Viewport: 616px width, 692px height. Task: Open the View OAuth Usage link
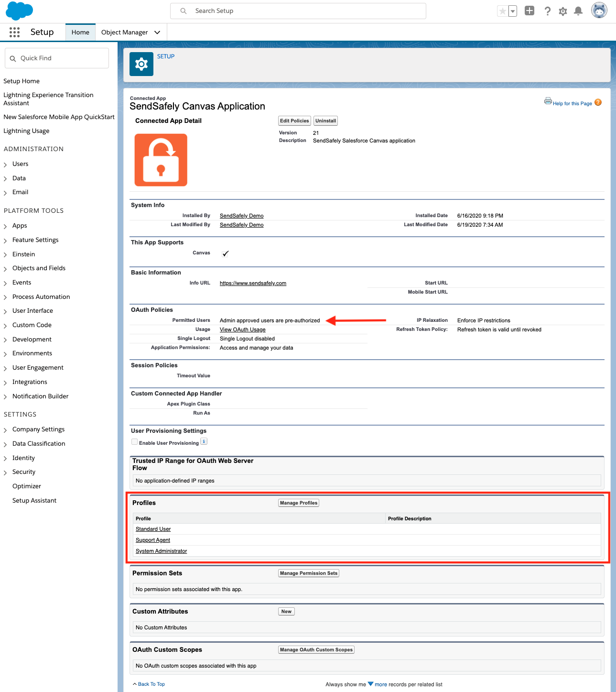coord(242,330)
